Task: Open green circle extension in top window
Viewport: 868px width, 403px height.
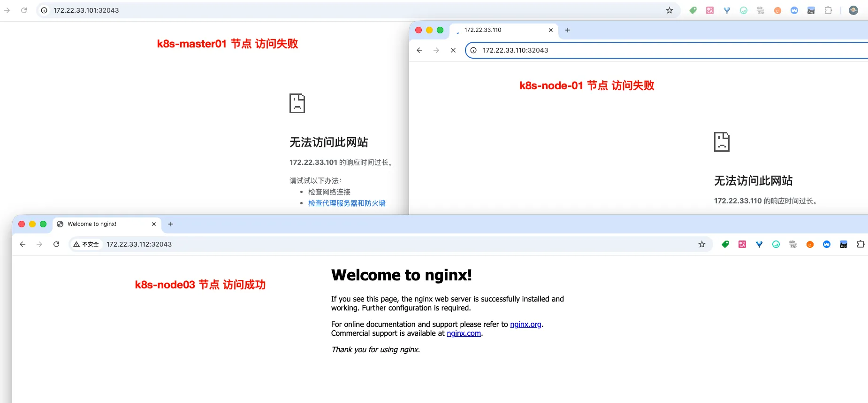Action: (744, 10)
